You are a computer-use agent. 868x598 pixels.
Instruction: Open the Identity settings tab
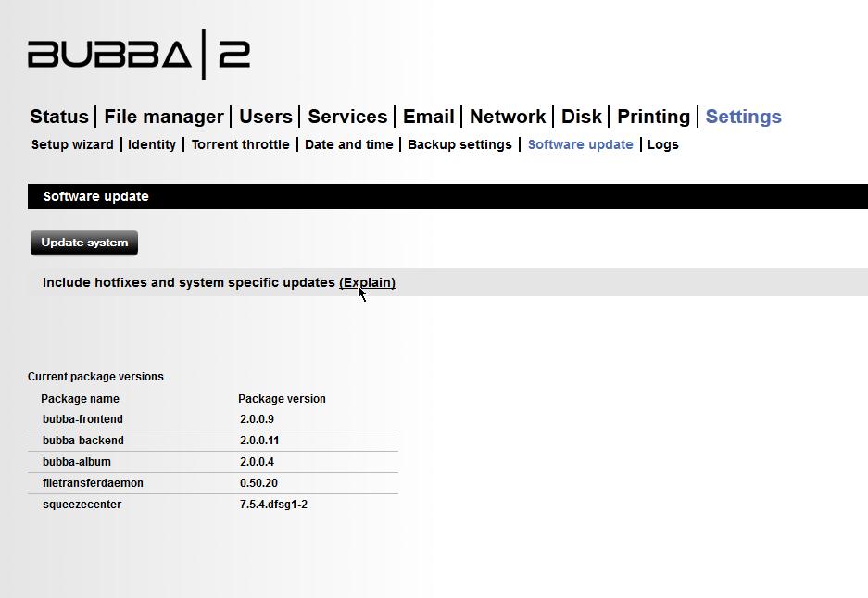click(152, 144)
